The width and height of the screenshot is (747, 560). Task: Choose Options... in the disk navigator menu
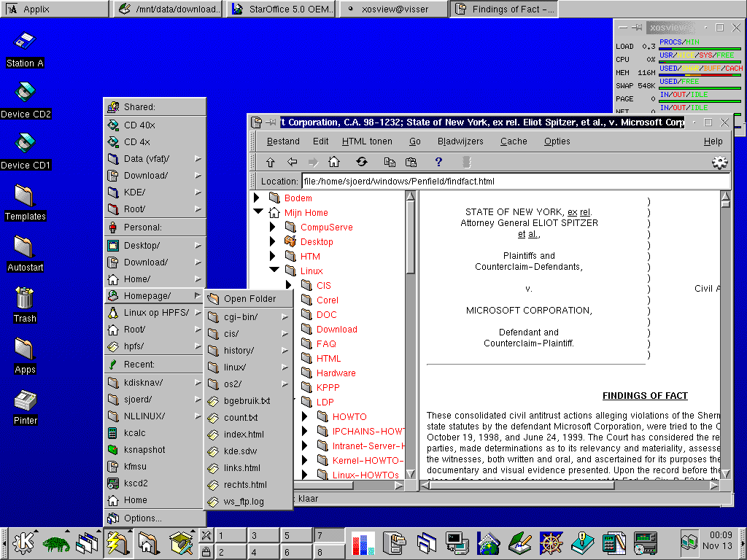click(x=155, y=518)
